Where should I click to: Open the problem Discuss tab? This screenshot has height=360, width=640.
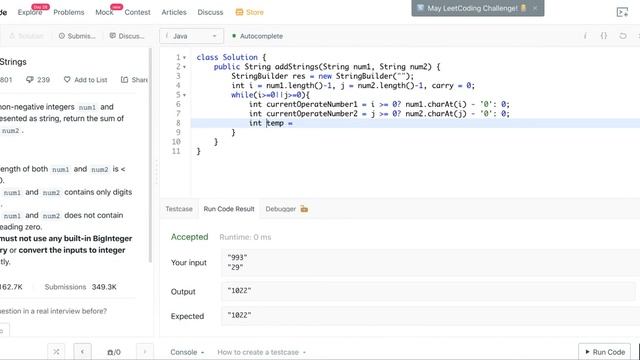127,36
